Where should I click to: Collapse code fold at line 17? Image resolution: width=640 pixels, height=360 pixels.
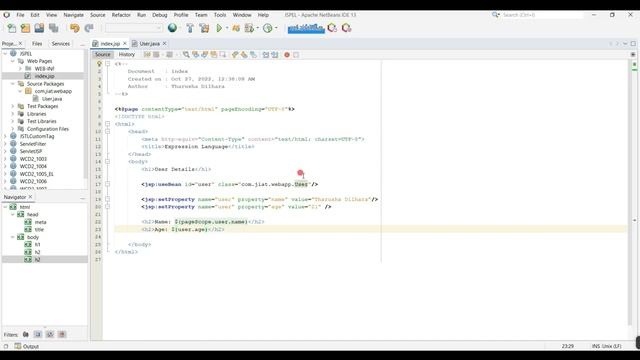(x=108, y=184)
